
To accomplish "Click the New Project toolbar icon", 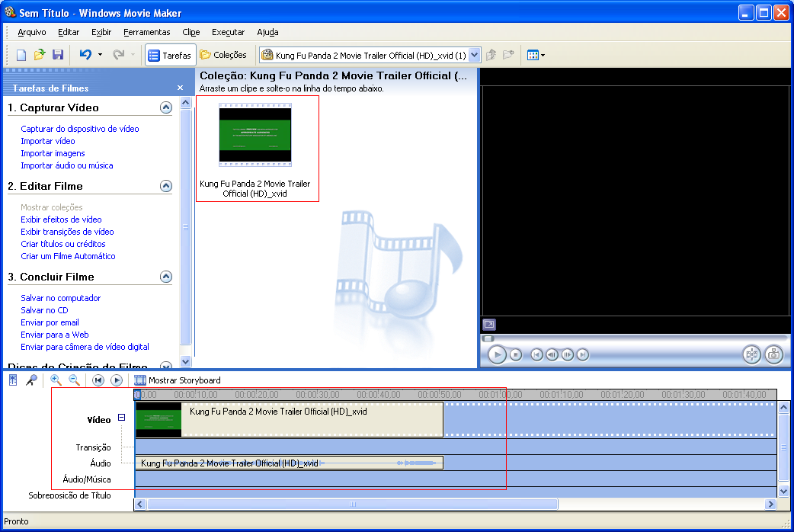I will tap(21, 55).
